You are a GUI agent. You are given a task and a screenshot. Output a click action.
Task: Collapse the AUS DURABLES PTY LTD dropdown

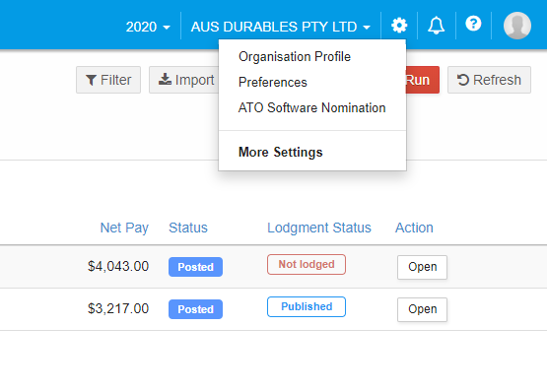pyautogui.click(x=280, y=27)
